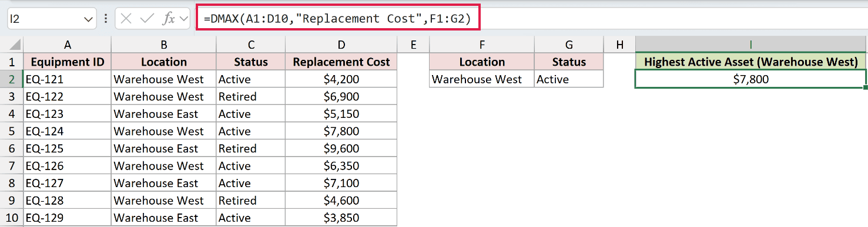Click the Location criteria header in column F

pyautogui.click(x=482, y=62)
